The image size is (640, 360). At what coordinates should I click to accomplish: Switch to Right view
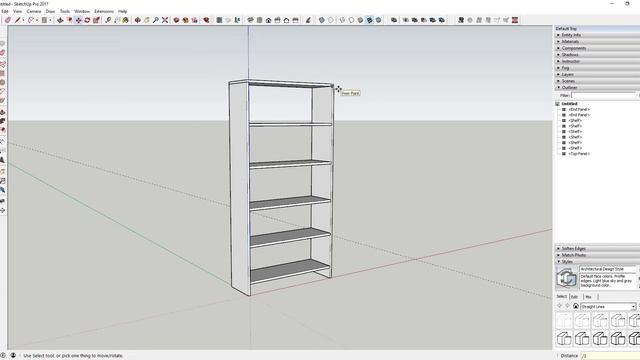[277, 20]
